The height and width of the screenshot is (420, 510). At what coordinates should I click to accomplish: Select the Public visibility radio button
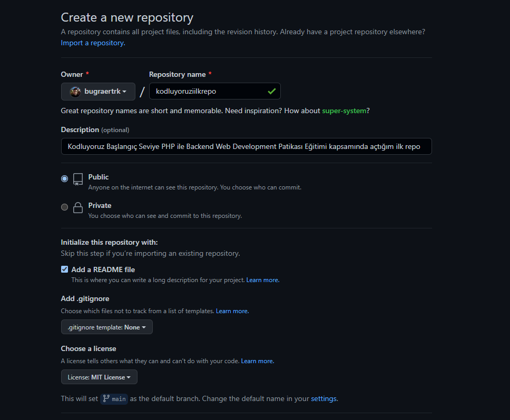(x=64, y=178)
